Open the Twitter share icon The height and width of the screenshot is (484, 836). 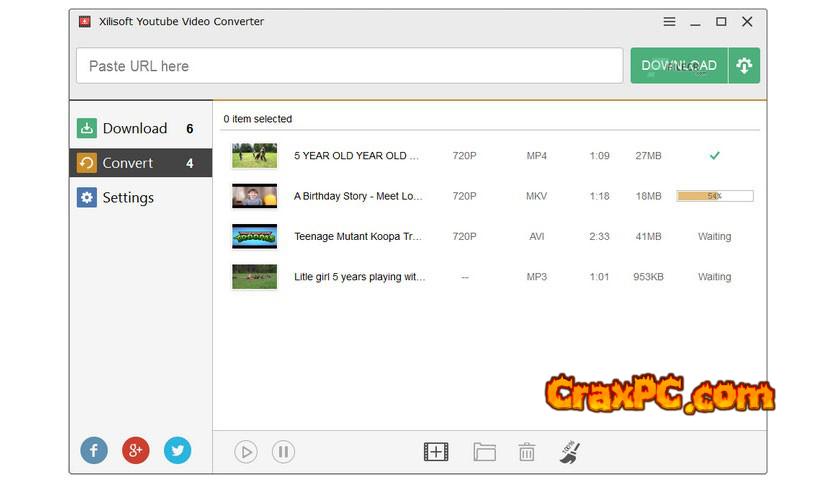click(177, 450)
